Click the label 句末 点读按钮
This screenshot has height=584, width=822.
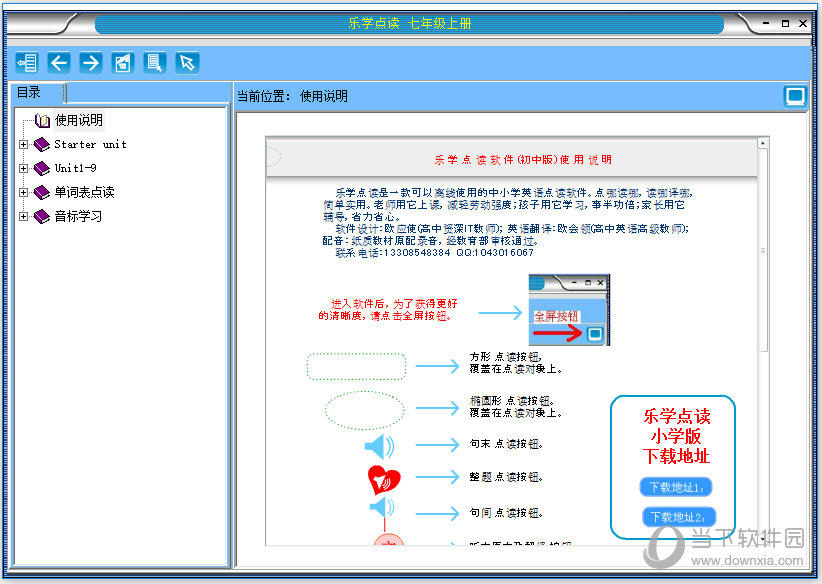[506, 444]
